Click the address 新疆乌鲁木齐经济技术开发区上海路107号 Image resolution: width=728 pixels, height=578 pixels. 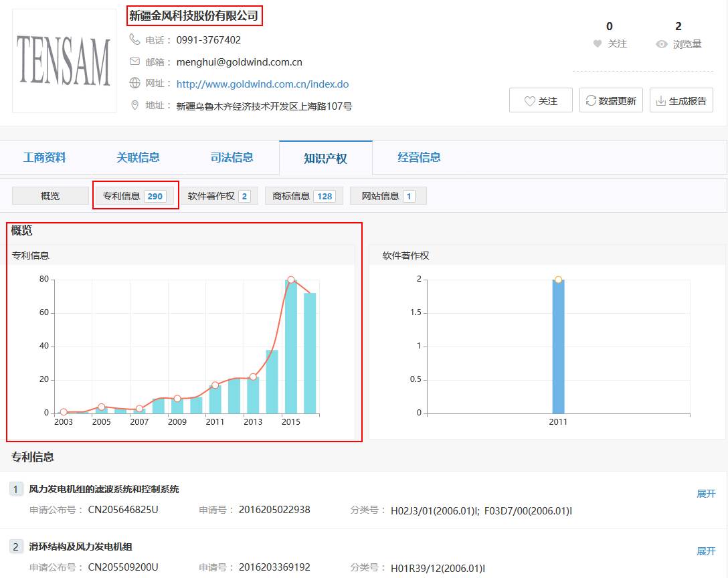click(264, 106)
